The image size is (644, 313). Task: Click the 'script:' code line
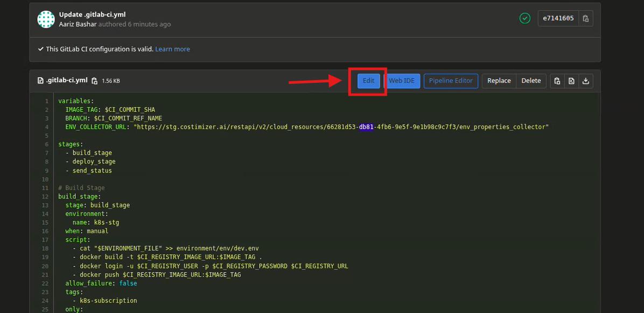[78, 240]
